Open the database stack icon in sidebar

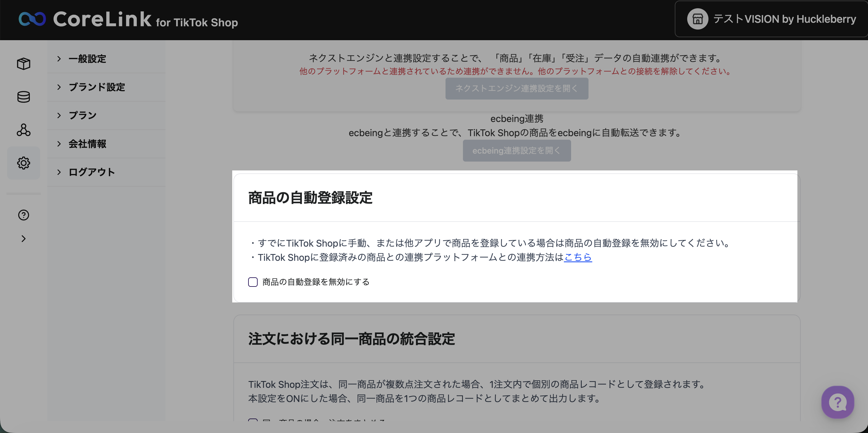point(24,97)
